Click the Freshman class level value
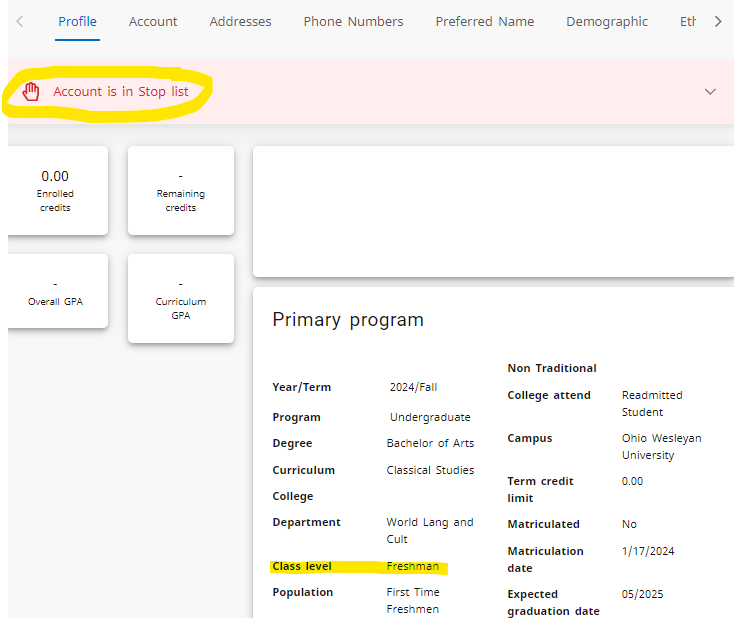Image resolution: width=734 pixels, height=618 pixels. (x=412, y=566)
